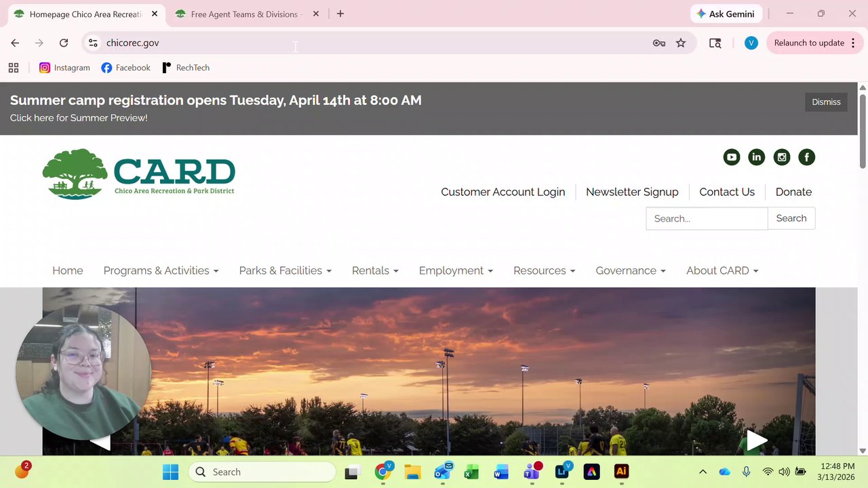The image size is (868, 488).
Task: Open CARD's Facebook icon in the site header
Action: [806, 157]
